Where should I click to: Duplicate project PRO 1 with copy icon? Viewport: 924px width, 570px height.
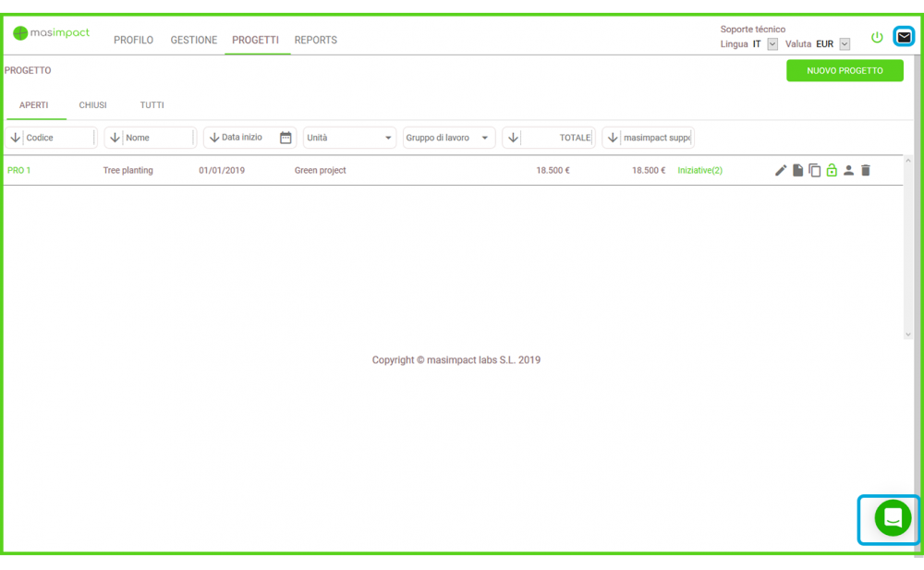click(814, 170)
